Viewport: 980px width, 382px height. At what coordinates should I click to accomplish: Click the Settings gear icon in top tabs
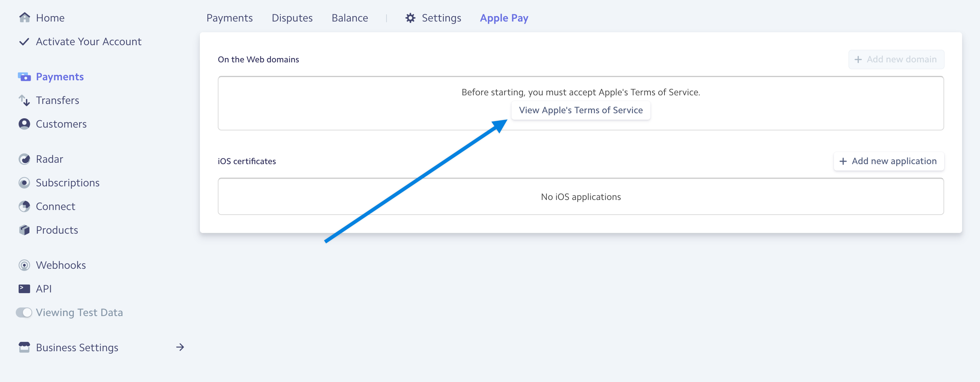tap(410, 18)
